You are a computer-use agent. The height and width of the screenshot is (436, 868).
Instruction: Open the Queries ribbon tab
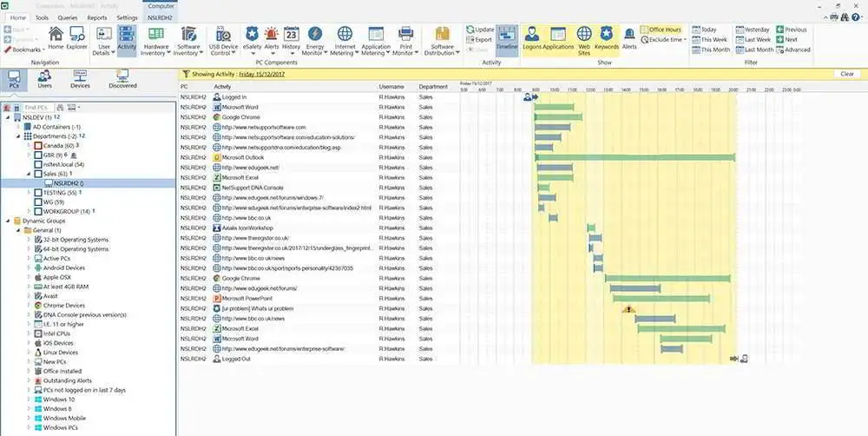[68, 17]
